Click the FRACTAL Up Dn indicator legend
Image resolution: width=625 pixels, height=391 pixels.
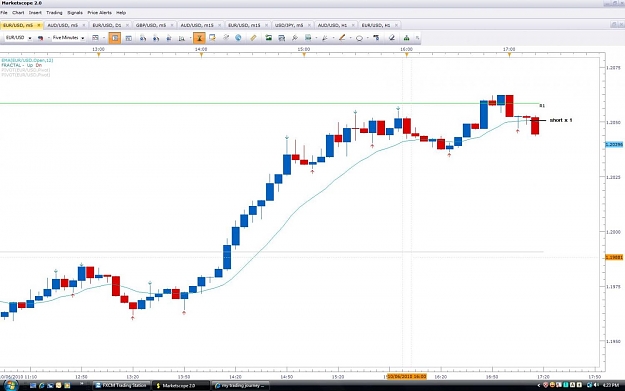click(22, 65)
